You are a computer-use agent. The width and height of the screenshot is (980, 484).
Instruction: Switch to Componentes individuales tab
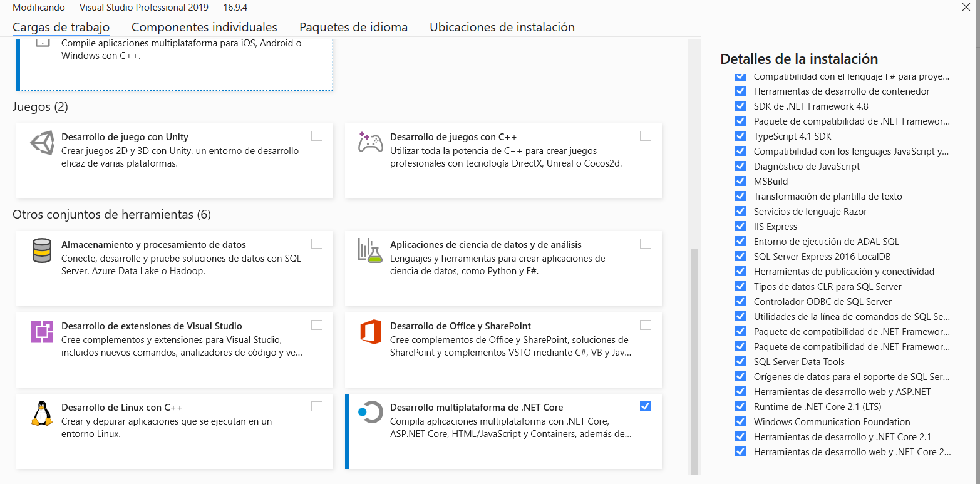[x=204, y=27]
